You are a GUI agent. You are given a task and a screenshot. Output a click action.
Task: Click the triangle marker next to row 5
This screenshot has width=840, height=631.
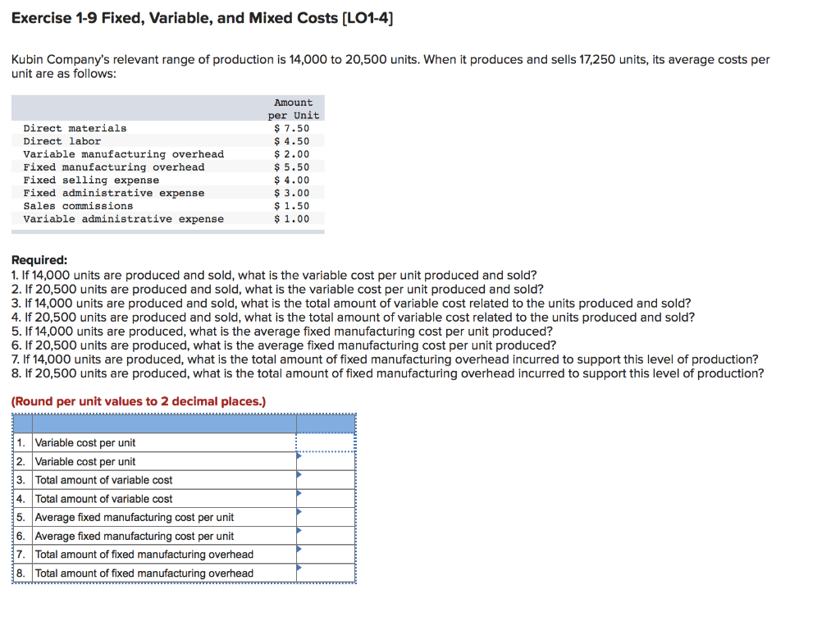[x=299, y=514]
